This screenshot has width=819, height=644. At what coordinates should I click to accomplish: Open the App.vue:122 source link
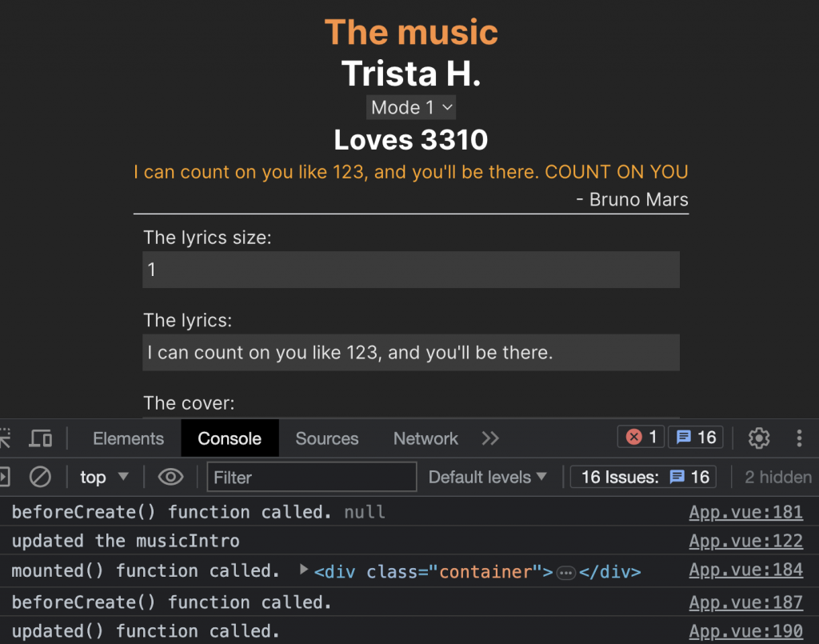click(x=746, y=541)
